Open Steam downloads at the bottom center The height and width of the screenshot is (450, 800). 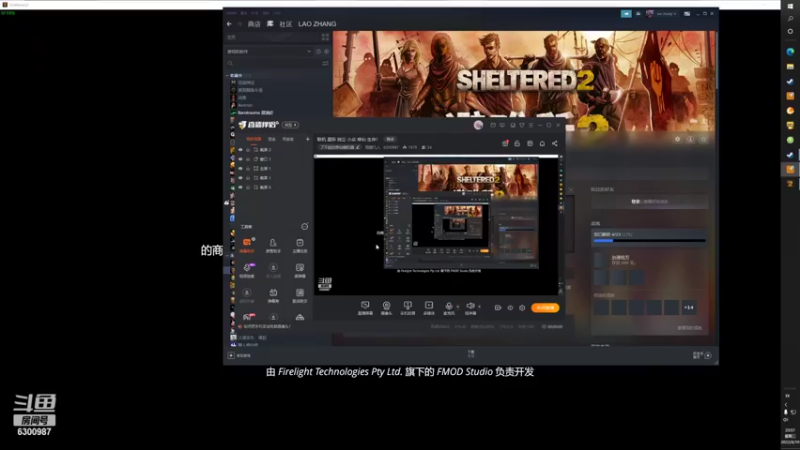471,353
